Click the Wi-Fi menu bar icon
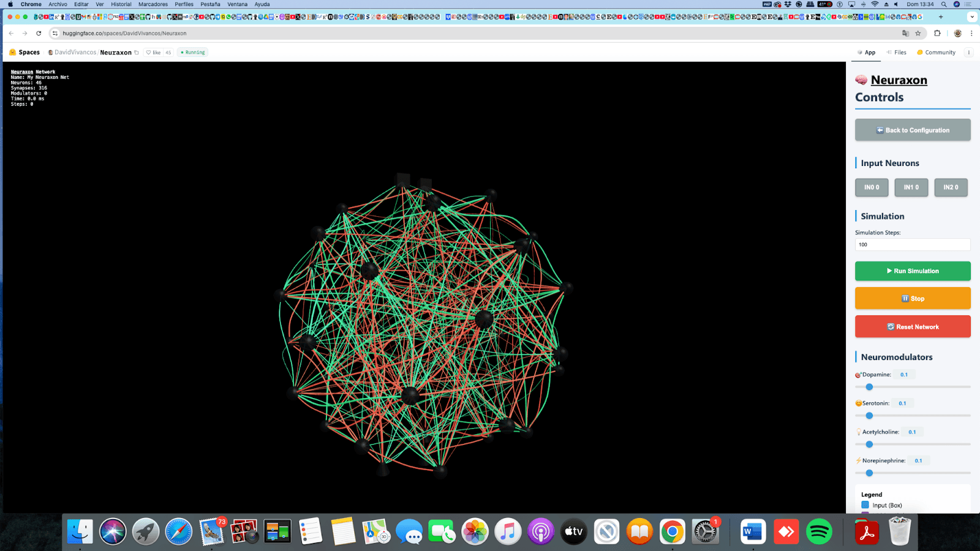The image size is (980, 551). pos(875,4)
